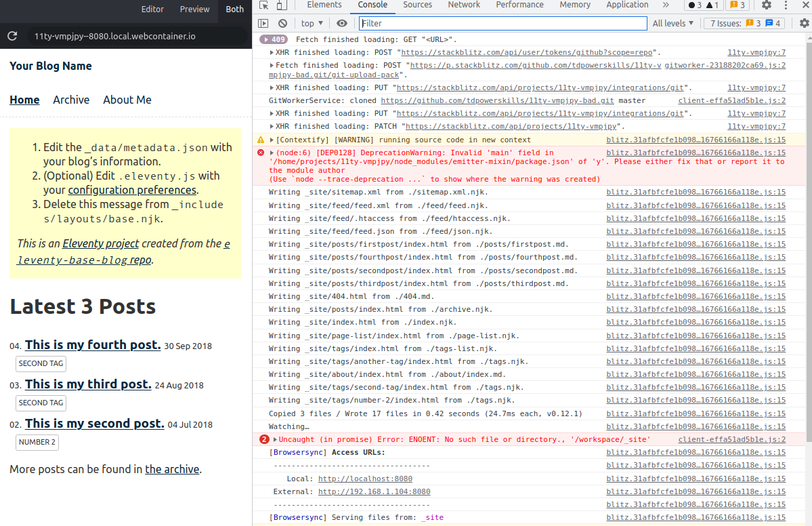
Task: Reload the preview page
Action: [12, 37]
